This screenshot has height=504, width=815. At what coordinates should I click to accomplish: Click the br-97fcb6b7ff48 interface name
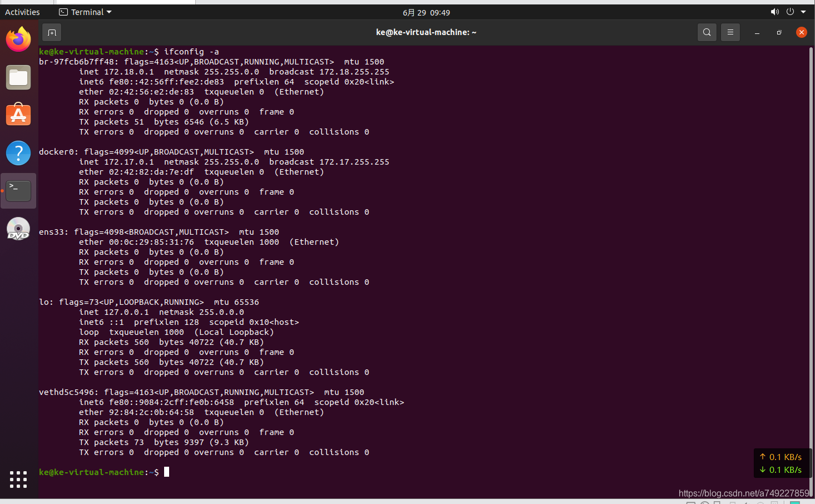(x=77, y=62)
